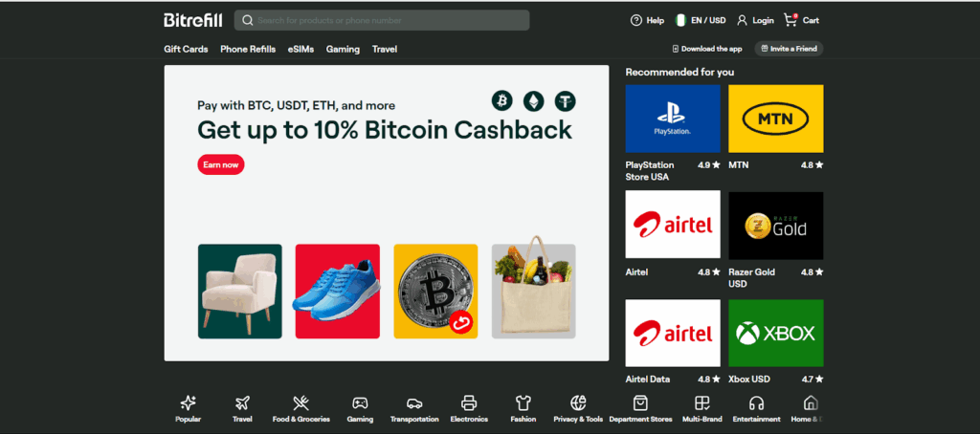
Task: Select the Privacy & Tools category icon
Action: (578, 402)
